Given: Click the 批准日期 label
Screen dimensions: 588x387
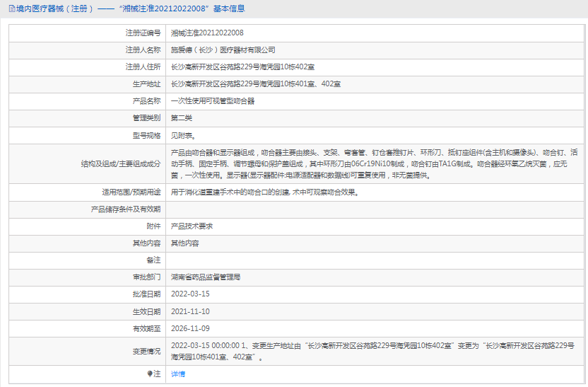Looking at the screenshot, I should [146, 294].
